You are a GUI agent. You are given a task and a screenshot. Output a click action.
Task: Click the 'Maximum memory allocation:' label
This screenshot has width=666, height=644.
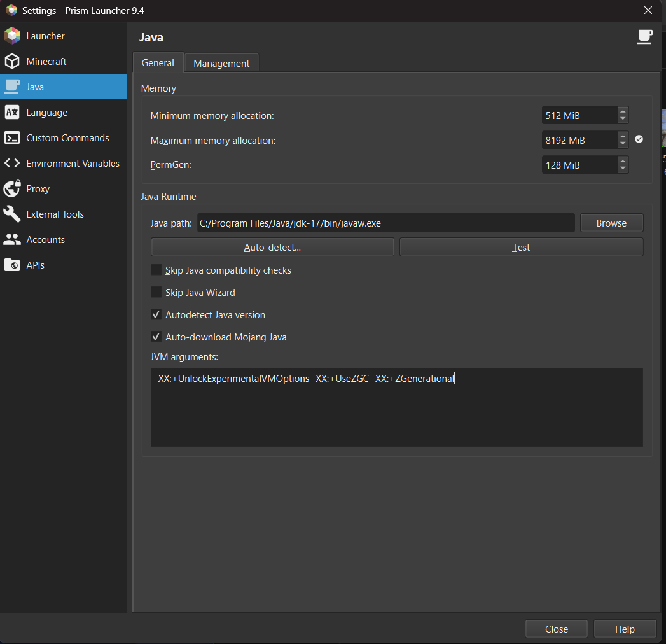[213, 141]
